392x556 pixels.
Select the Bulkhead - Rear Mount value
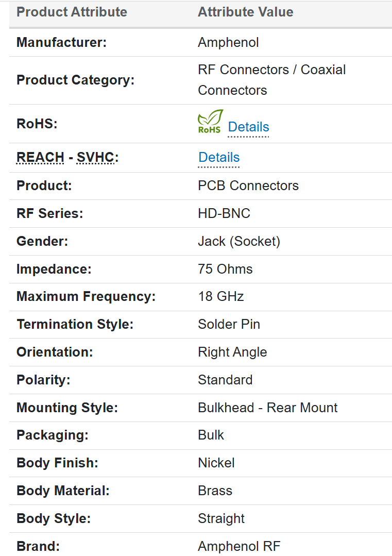pyautogui.click(x=267, y=408)
